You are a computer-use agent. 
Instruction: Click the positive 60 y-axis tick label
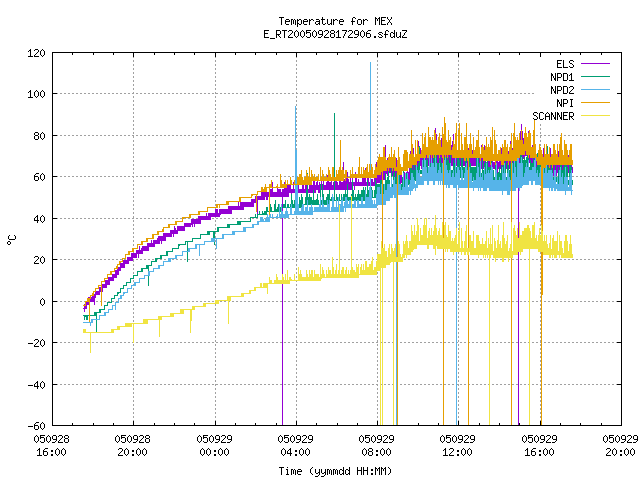pyautogui.click(x=39, y=177)
